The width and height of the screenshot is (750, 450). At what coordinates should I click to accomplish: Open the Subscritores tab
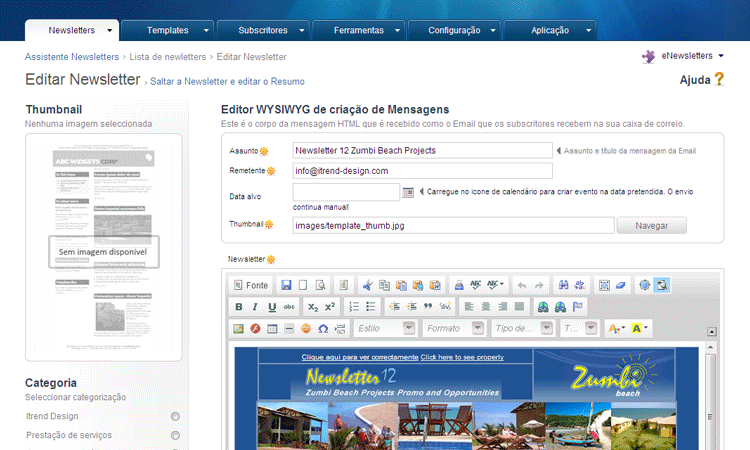pos(263,31)
